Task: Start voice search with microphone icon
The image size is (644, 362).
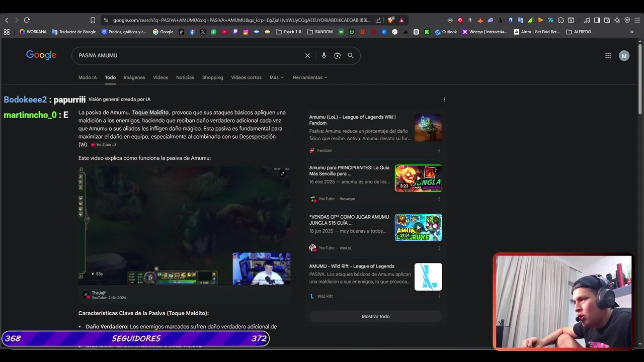Action: (324, 55)
